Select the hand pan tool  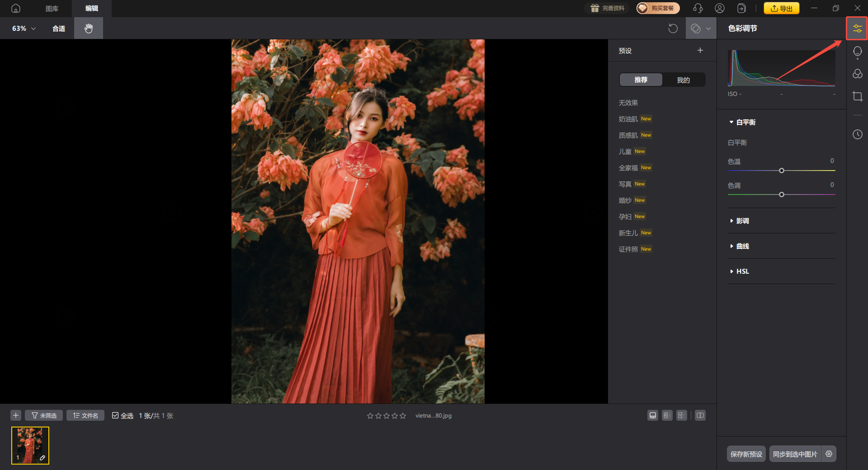pos(89,28)
